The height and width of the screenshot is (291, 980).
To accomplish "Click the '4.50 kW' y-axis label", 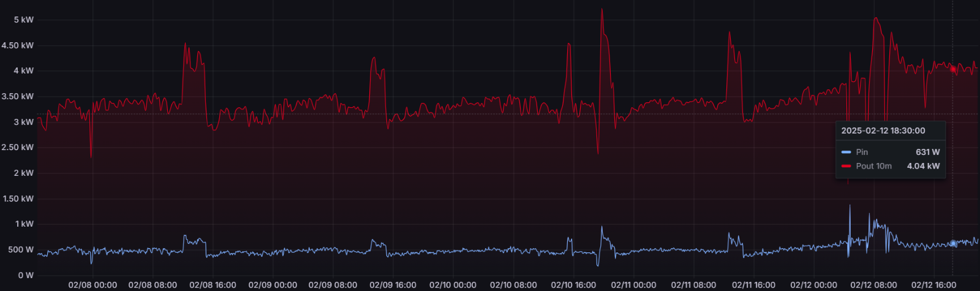I will click(x=18, y=45).
